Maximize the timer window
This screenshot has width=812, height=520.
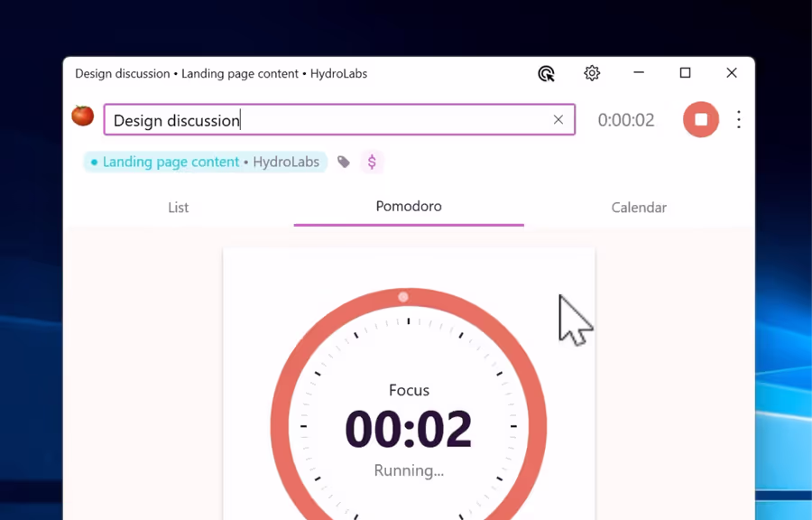pos(685,73)
